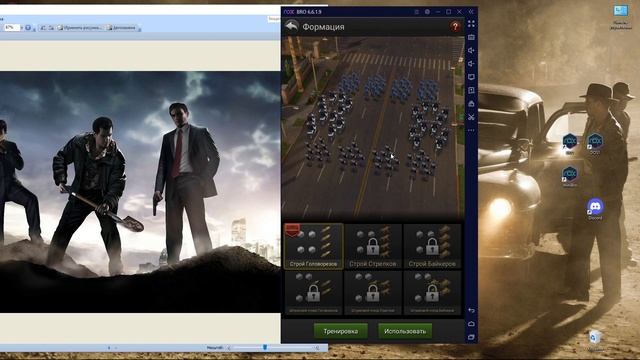Lower volume in the Nox sidebar
Image resolution: width=640 pixels, height=360 pixels.
[x=471, y=64]
